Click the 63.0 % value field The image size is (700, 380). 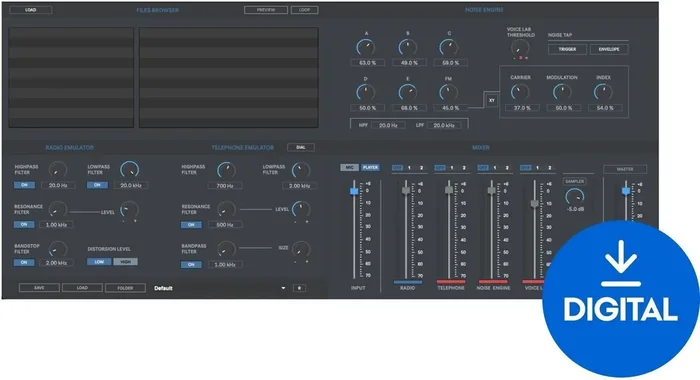(x=367, y=63)
